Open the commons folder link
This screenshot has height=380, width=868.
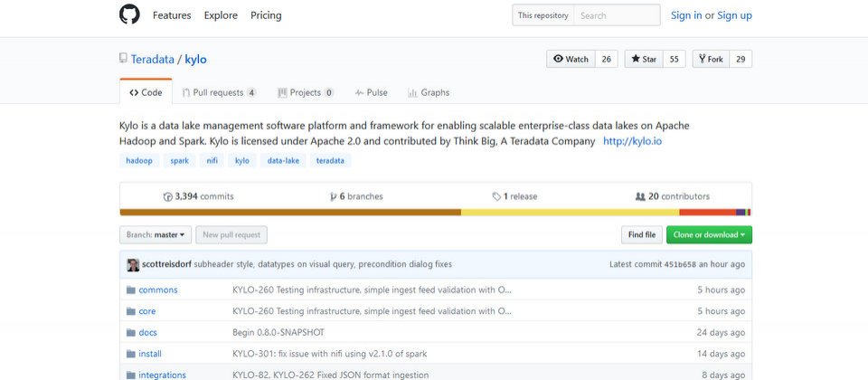[x=157, y=290]
